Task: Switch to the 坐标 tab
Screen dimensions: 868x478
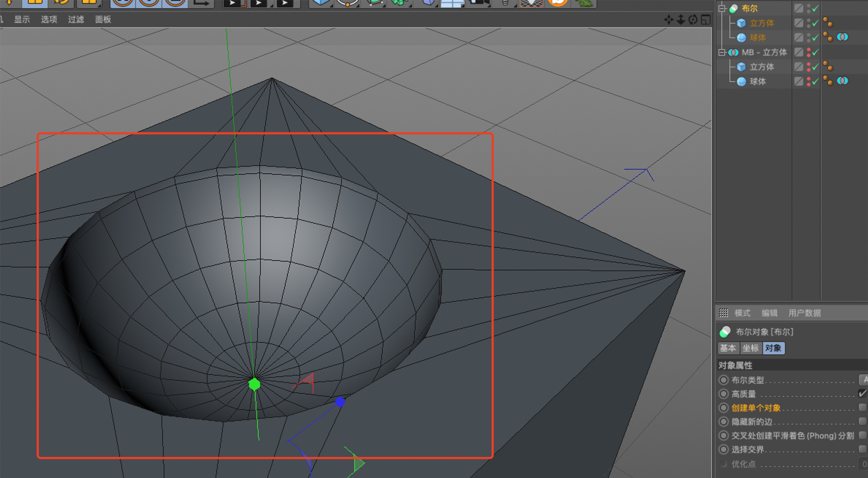Action: (750, 348)
